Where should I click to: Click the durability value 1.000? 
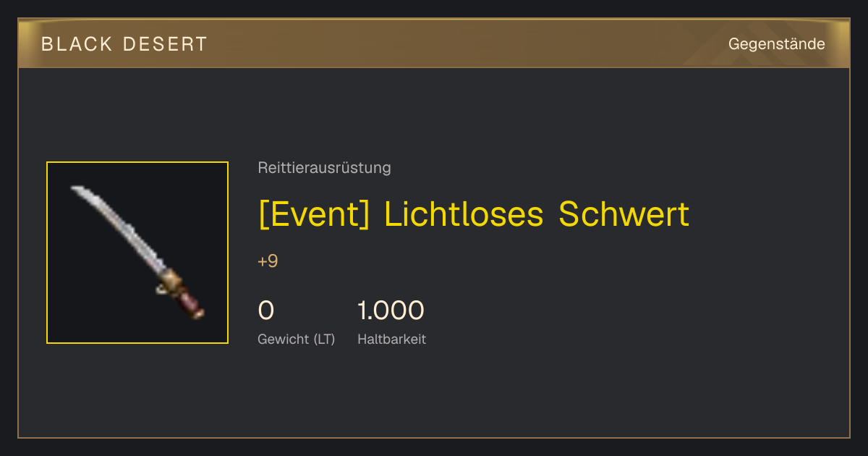[x=391, y=311]
